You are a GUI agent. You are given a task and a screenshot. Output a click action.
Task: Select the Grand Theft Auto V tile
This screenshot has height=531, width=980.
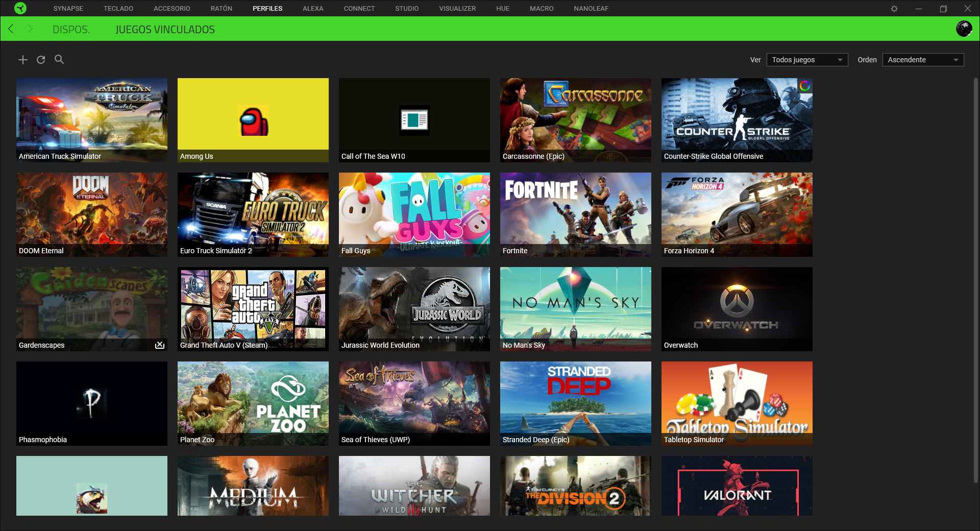(x=253, y=309)
